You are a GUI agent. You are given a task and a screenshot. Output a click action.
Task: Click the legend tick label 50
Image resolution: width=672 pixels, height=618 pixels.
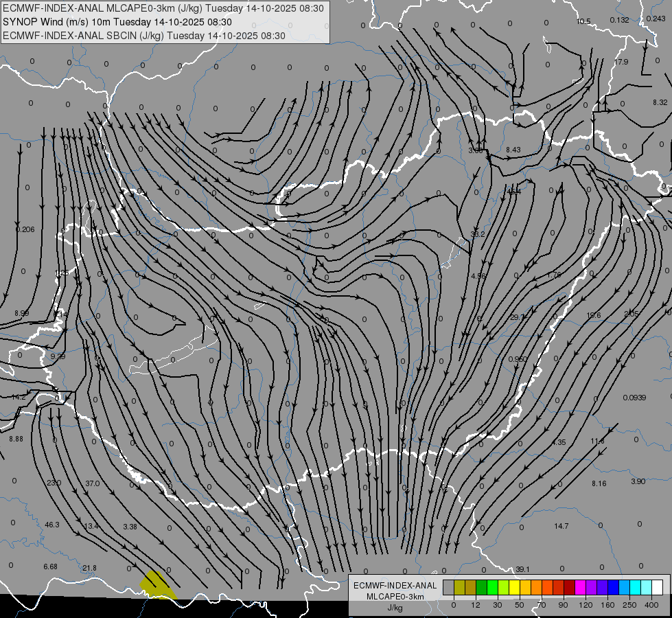pos(520,605)
